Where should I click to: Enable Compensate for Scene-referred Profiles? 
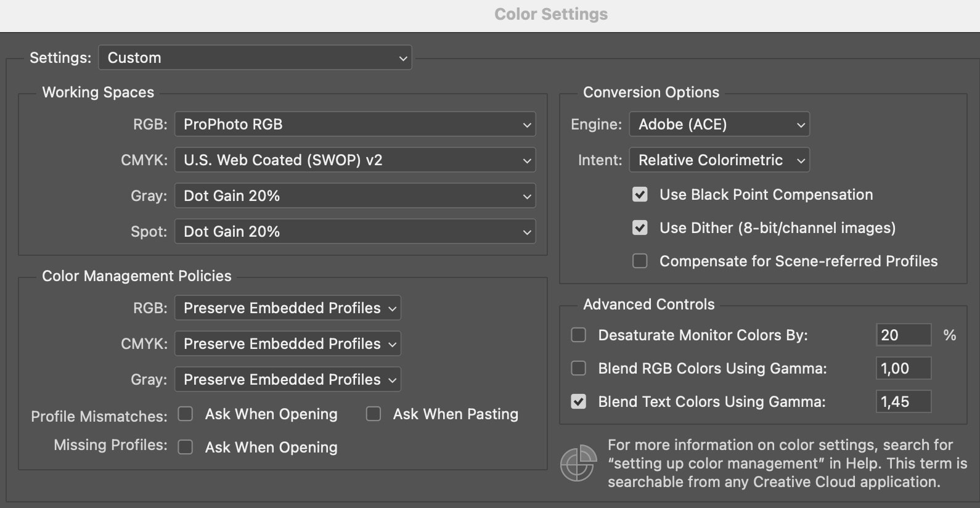point(640,261)
